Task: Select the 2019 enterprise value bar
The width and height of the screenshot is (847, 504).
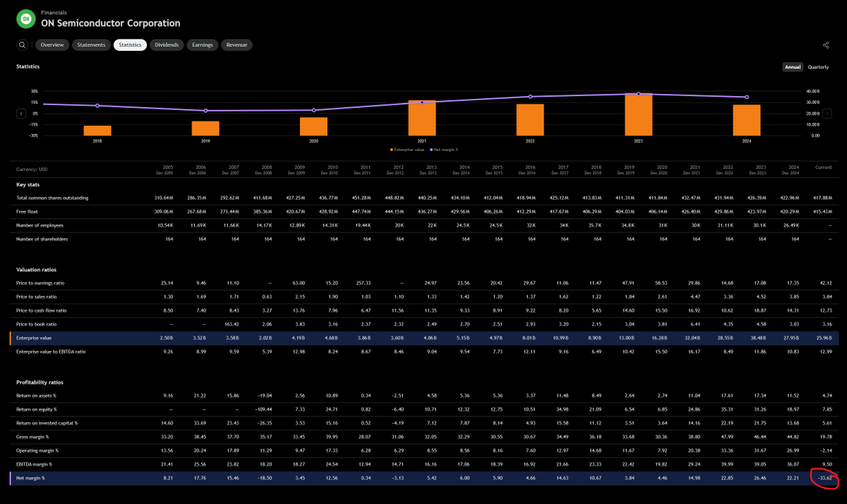Action: [205, 128]
